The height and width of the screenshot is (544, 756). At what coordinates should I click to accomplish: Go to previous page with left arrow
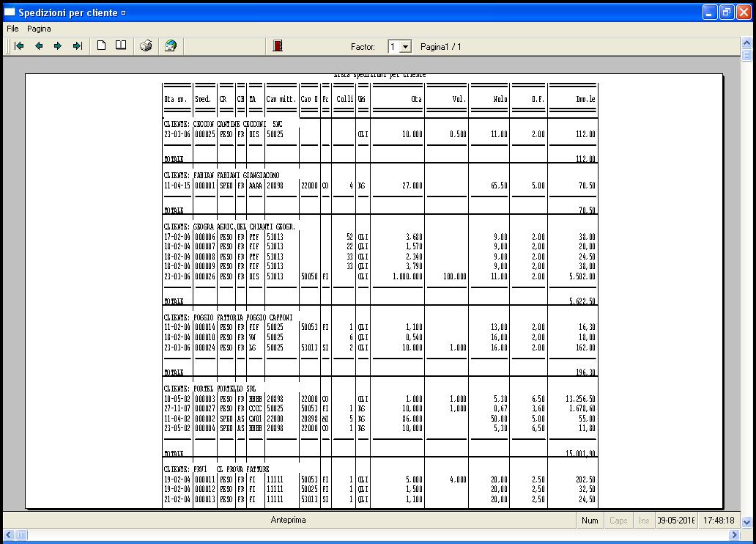[39, 46]
